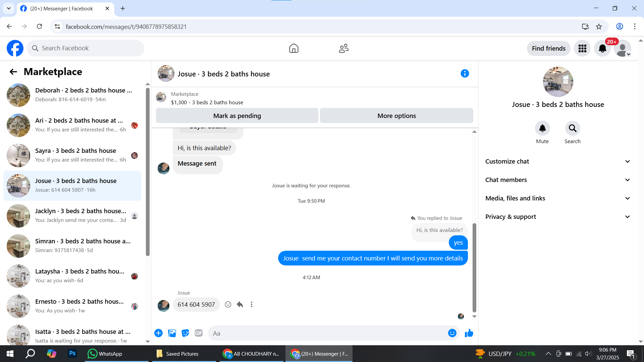Open the Windows notification center

[631, 354]
